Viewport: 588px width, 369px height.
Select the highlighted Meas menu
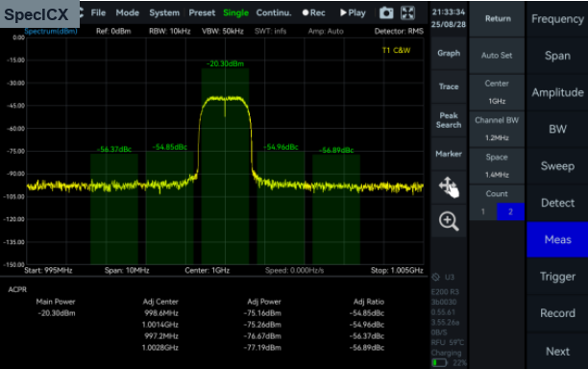click(x=557, y=239)
